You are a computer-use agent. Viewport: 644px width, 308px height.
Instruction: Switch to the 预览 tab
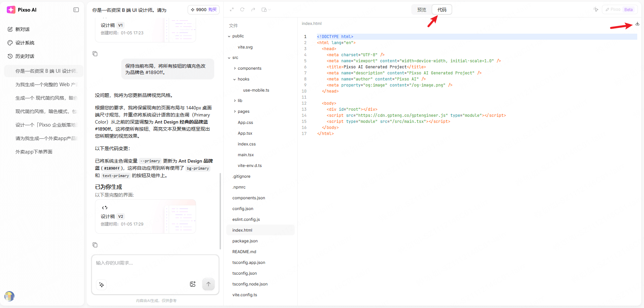click(x=422, y=10)
